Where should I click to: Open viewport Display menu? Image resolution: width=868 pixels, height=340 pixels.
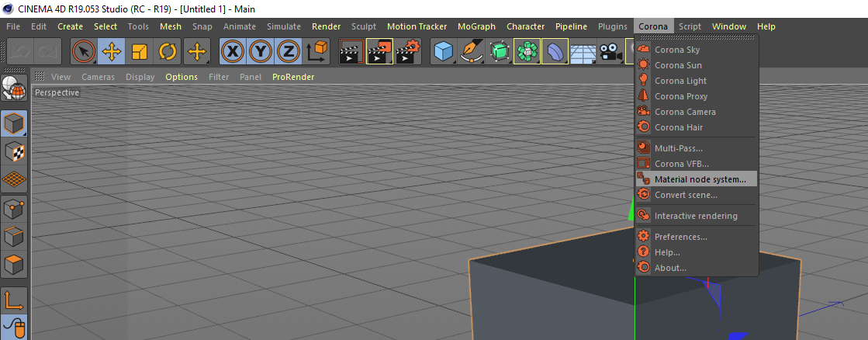[x=140, y=77]
